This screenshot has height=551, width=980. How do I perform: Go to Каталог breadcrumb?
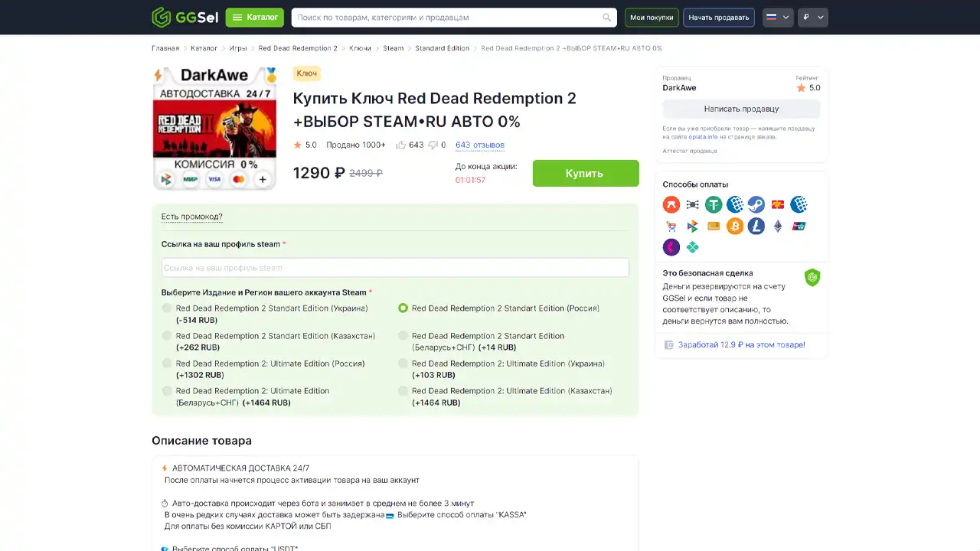click(x=204, y=48)
